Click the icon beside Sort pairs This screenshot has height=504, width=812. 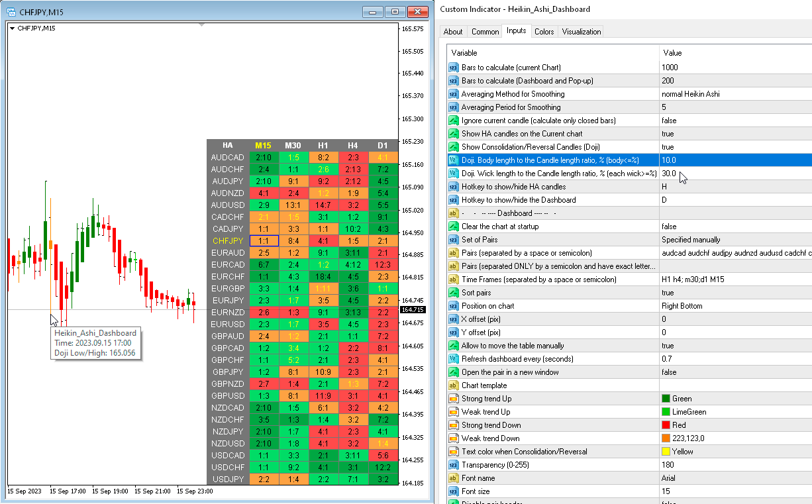click(454, 293)
